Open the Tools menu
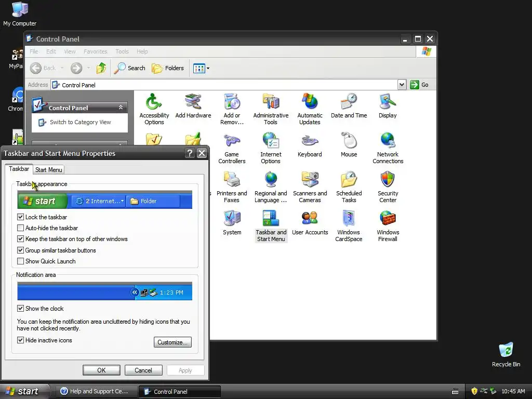532x399 pixels. [122, 51]
